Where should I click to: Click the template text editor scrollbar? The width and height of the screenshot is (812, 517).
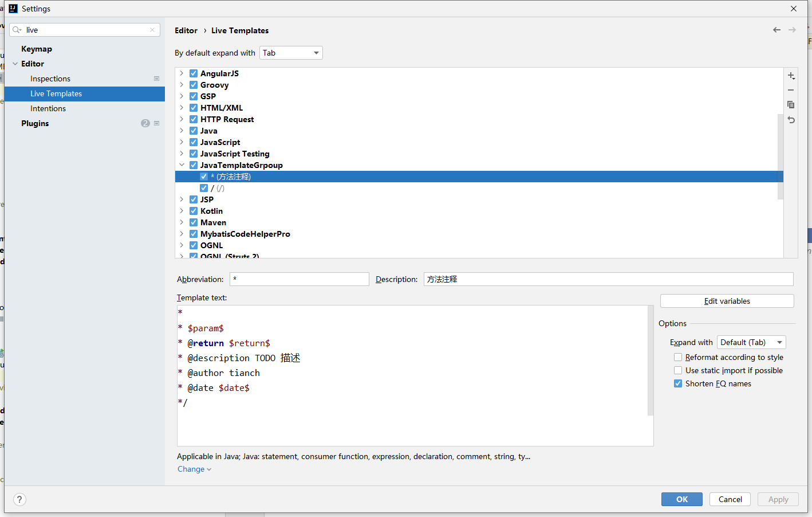tap(651, 360)
